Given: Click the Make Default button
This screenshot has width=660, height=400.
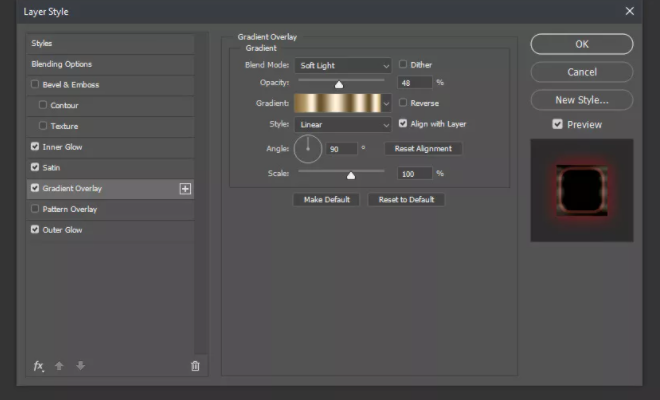Looking at the screenshot, I should click(x=327, y=200).
